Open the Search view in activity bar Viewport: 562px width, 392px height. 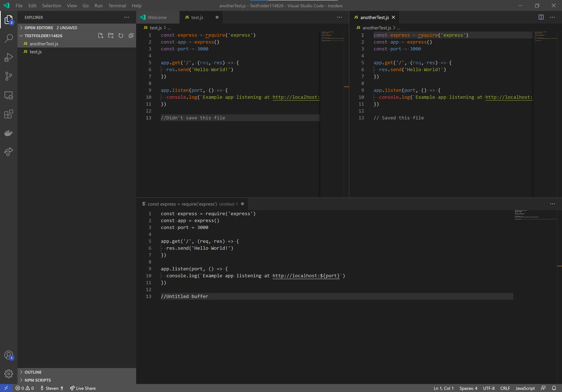pyautogui.click(x=9, y=38)
